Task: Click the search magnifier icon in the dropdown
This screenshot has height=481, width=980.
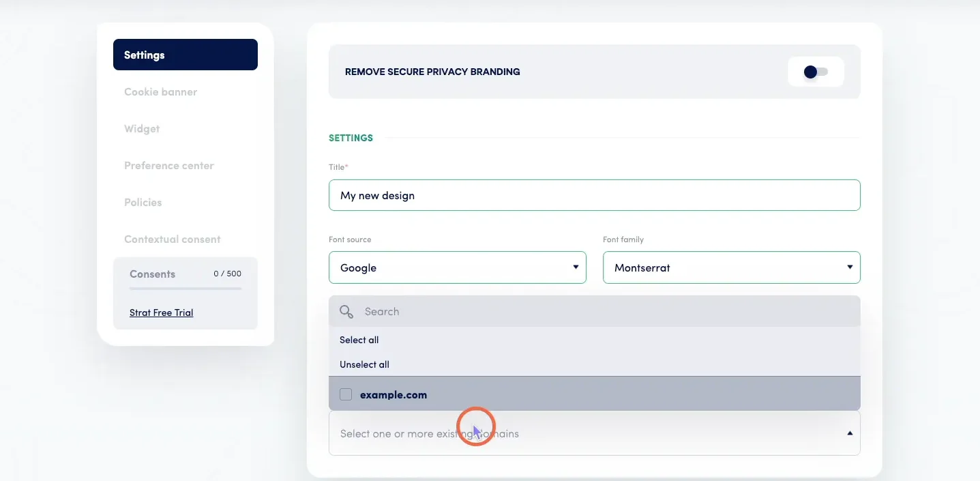Action: tap(346, 311)
